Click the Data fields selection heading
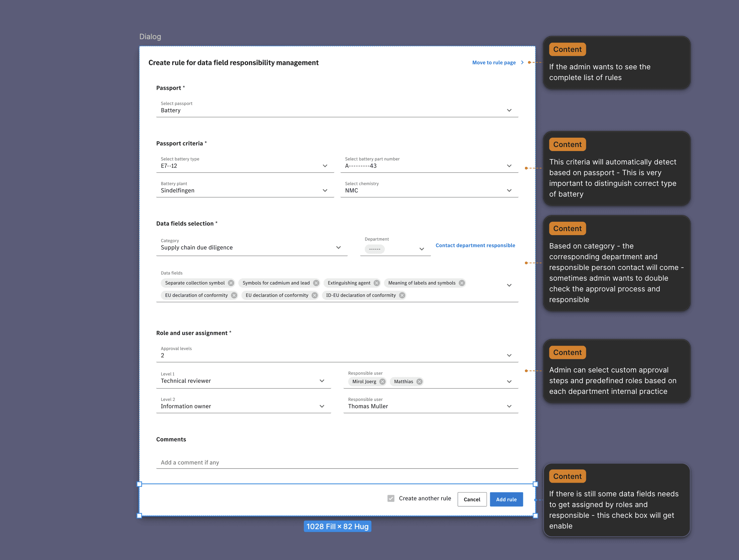Image resolution: width=739 pixels, height=560 pixels. (x=185, y=223)
